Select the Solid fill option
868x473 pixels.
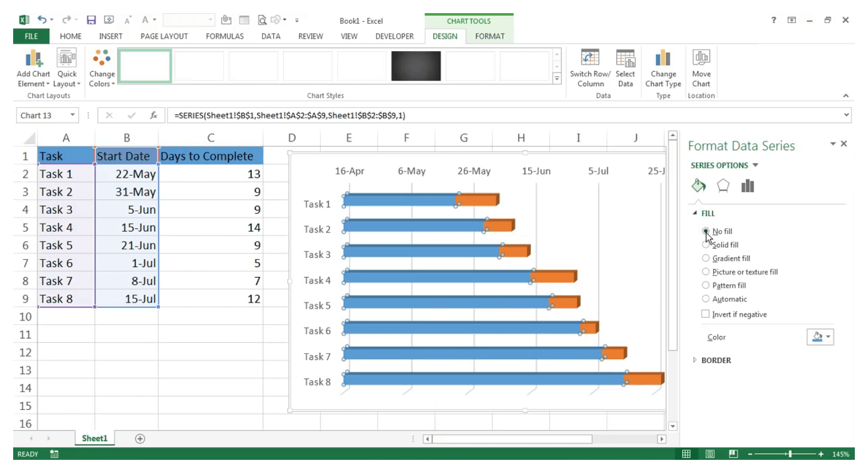[x=705, y=244]
